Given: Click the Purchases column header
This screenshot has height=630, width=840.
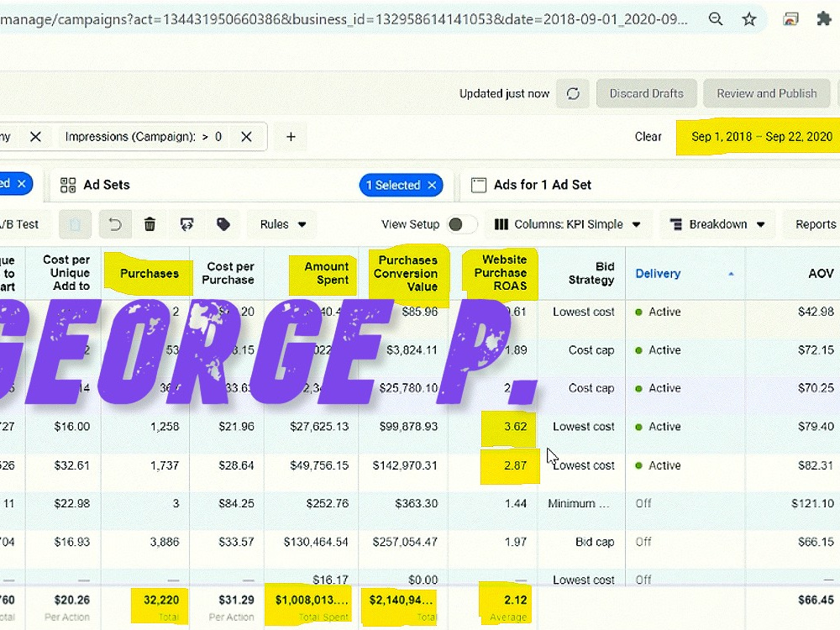Looking at the screenshot, I should (x=149, y=273).
